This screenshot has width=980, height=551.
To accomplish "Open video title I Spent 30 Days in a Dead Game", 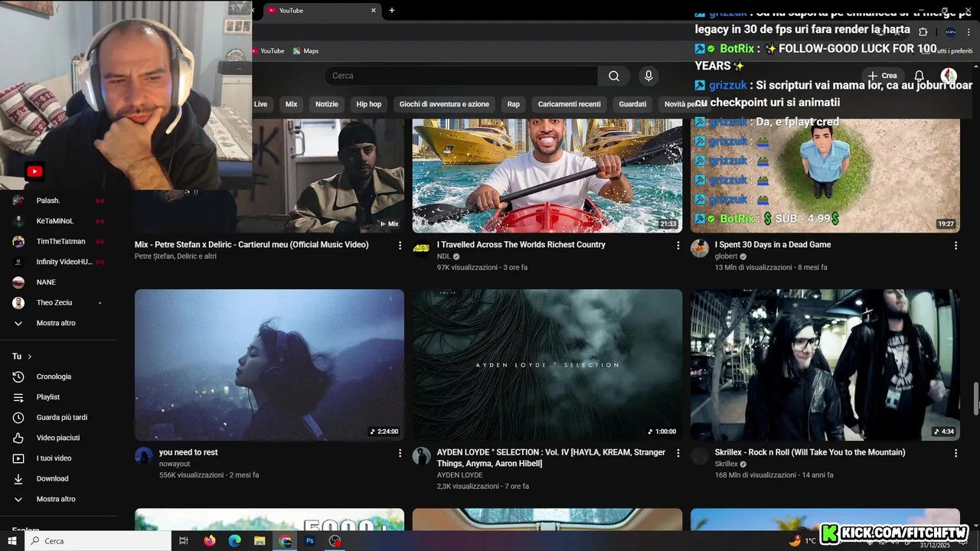I will coord(773,245).
